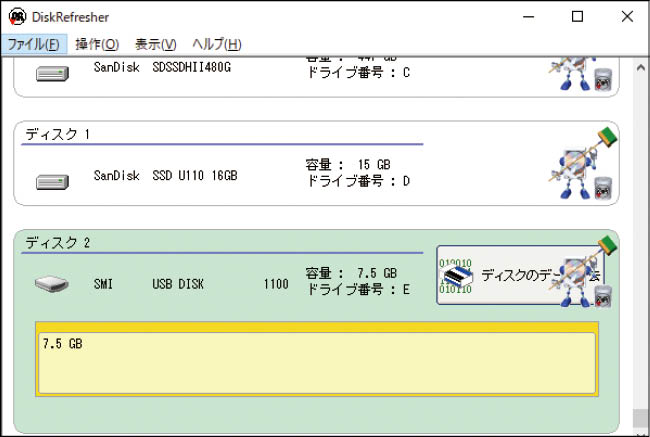Viewport: 650px width, 437px height.
Task: Select the drive icon in ディスク 1 panel
Action: [x=52, y=181]
